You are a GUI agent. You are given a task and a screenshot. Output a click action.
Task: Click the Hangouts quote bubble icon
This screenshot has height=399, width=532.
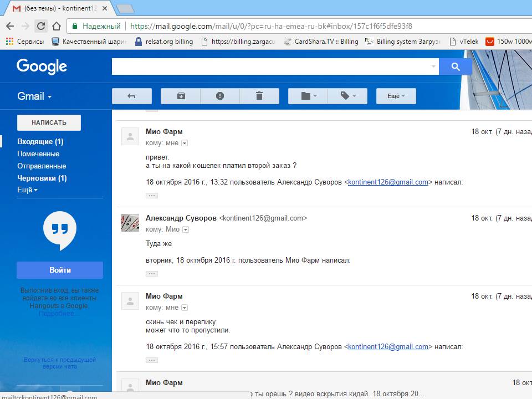[x=60, y=231]
